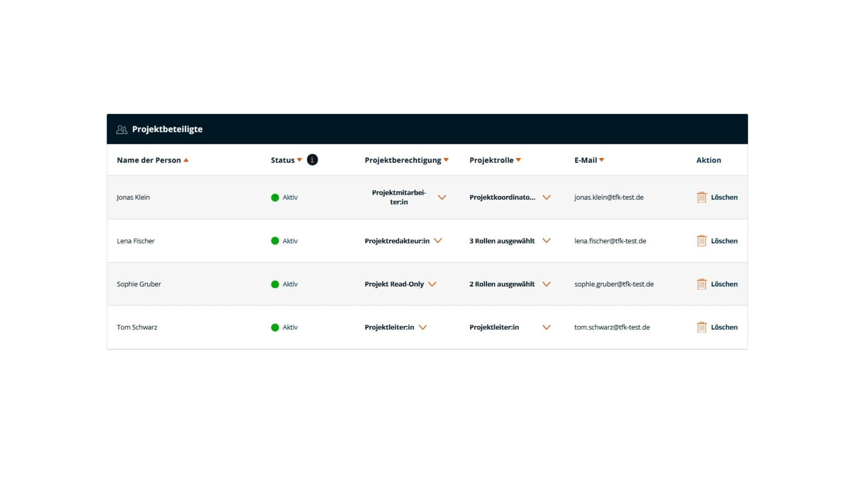Image resolution: width=868 pixels, height=488 pixels.
Task: Click sort arrow next to Projektrolle
Action: pos(519,160)
